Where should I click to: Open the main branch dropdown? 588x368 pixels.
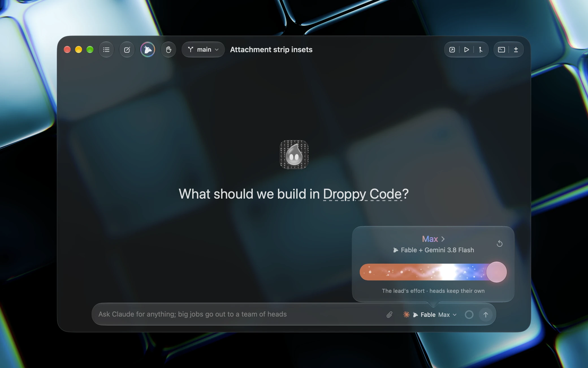tap(203, 50)
